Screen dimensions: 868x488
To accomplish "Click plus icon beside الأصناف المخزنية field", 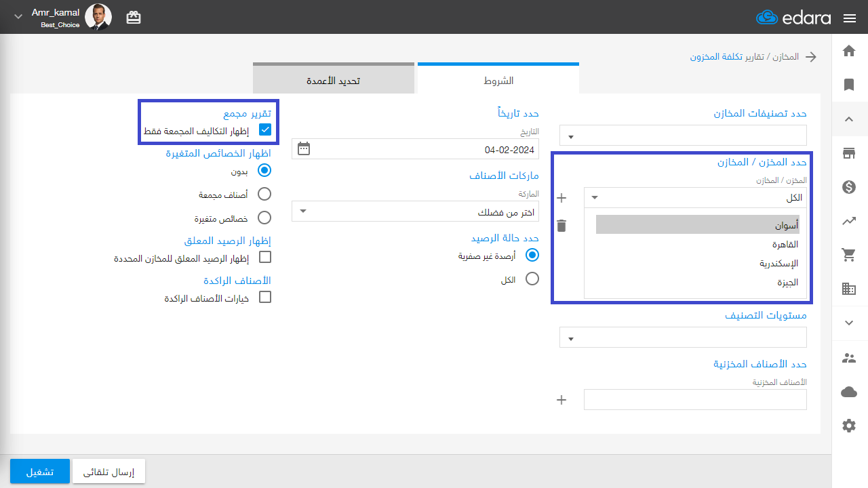I will pyautogui.click(x=561, y=400).
